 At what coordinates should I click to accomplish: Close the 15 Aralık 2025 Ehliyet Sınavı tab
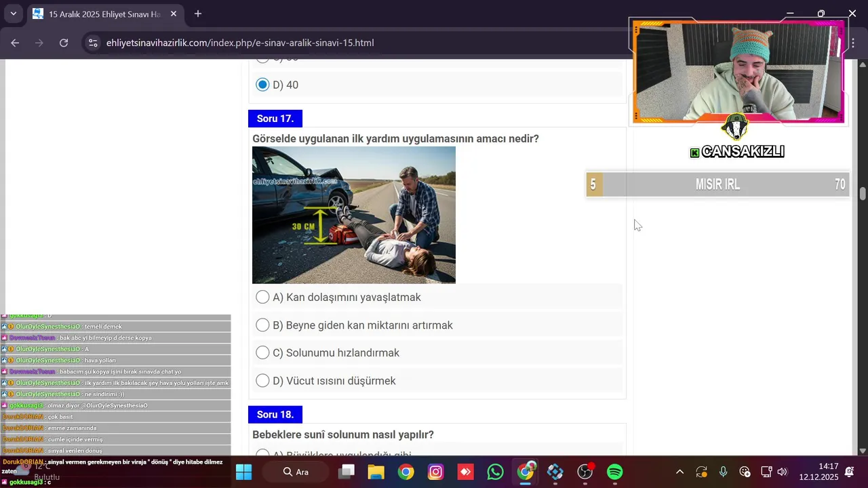pos(174,14)
